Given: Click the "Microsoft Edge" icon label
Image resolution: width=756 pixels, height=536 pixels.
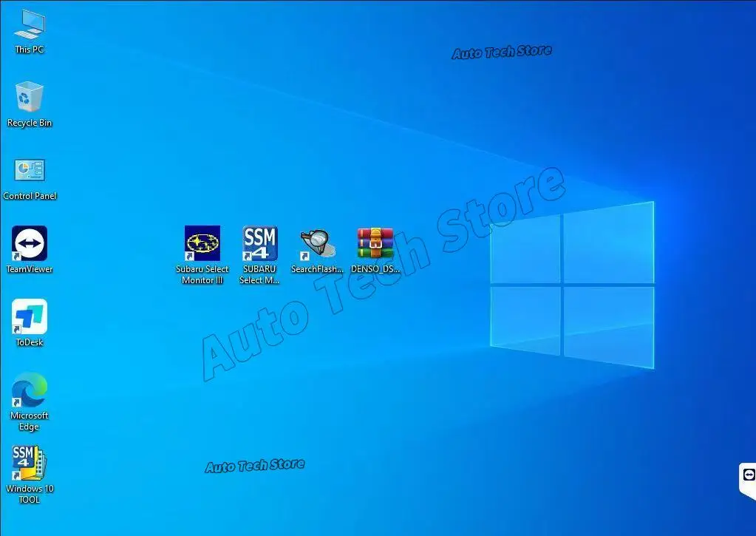Looking at the screenshot, I should pos(30,421).
